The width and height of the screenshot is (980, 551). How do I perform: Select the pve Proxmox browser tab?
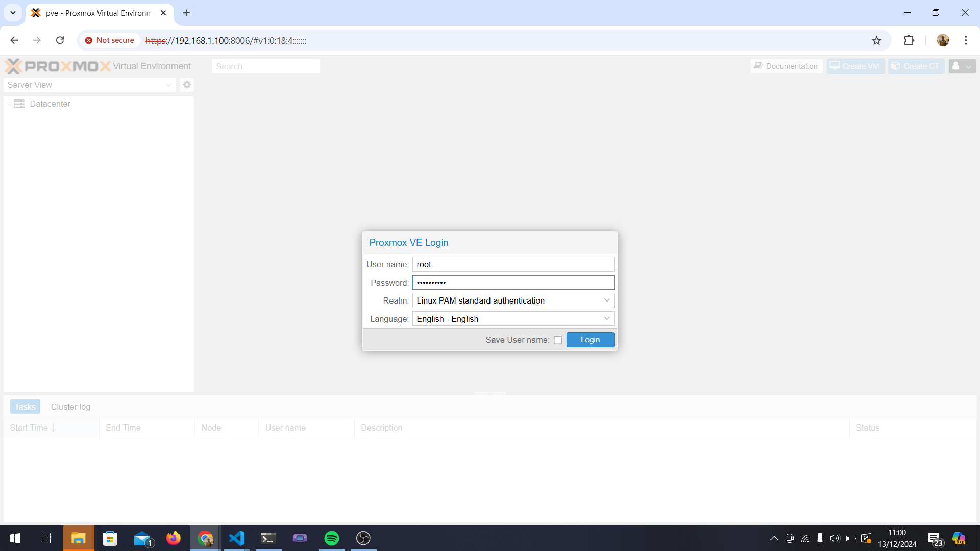point(100,13)
